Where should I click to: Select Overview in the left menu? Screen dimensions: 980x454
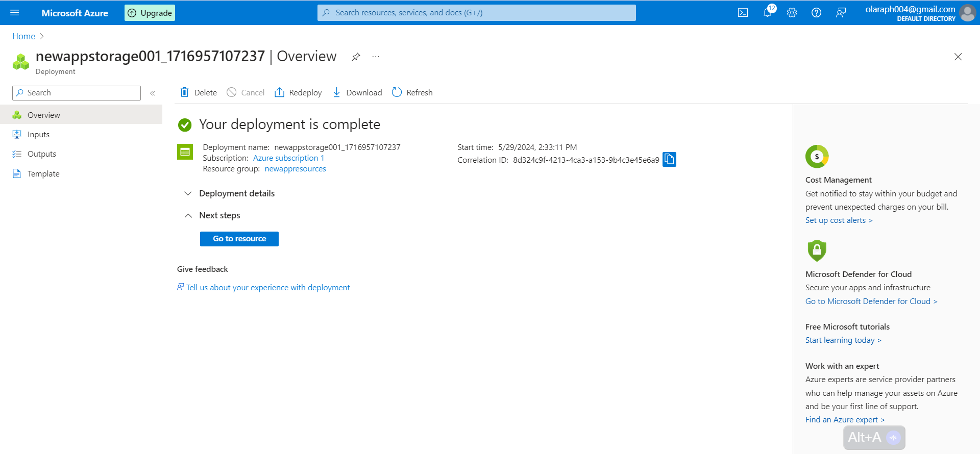[x=81, y=115]
